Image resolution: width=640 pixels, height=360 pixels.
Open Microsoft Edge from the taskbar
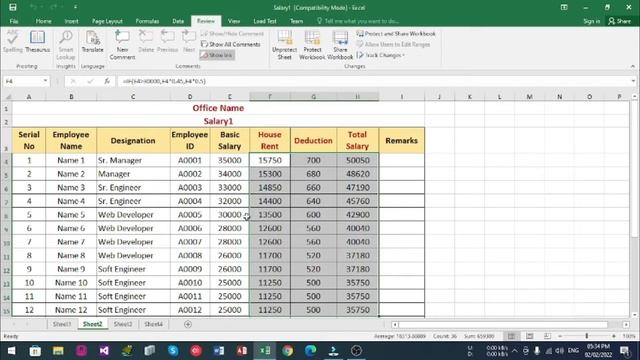[311, 351]
